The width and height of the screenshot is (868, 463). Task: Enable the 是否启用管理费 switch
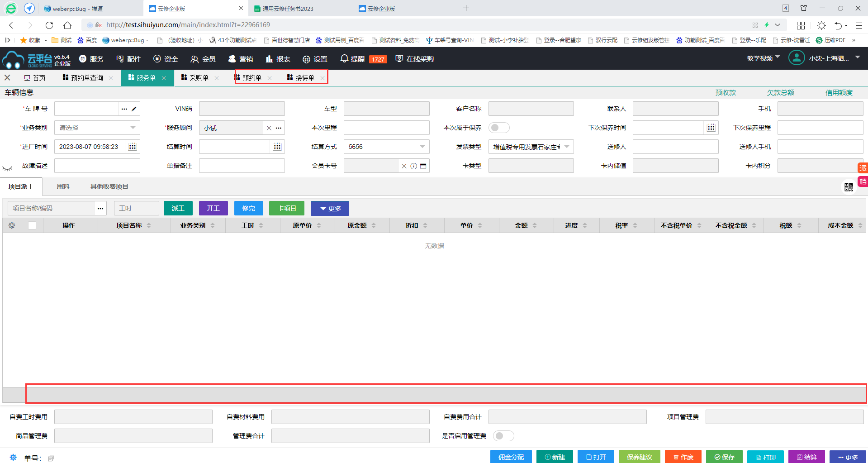[x=503, y=436]
